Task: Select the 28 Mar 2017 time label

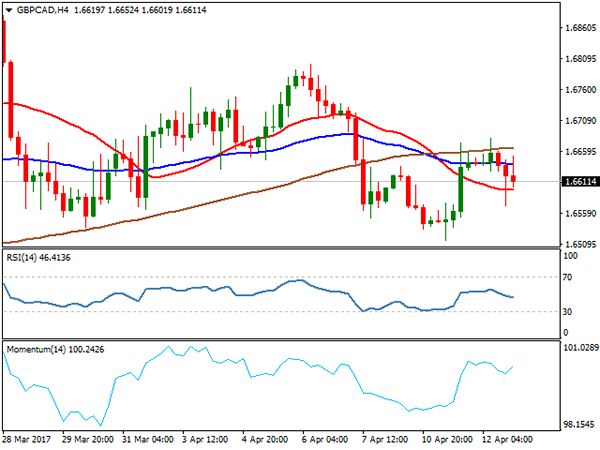Action: [x=26, y=439]
